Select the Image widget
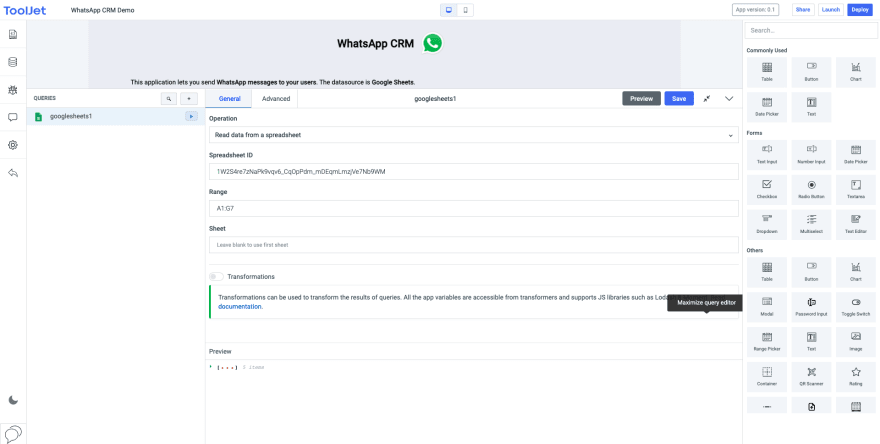The image size is (880, 444). [856, 341]
